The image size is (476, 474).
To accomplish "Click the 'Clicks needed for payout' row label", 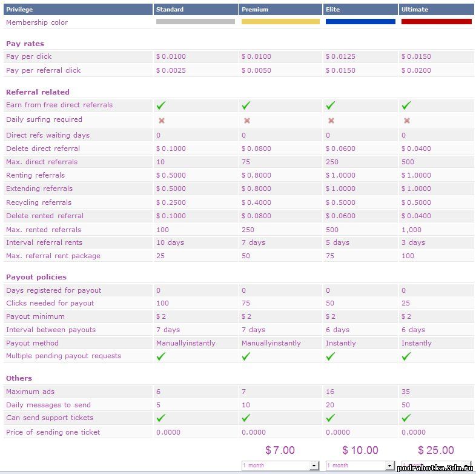I will [x=50, y=303].
